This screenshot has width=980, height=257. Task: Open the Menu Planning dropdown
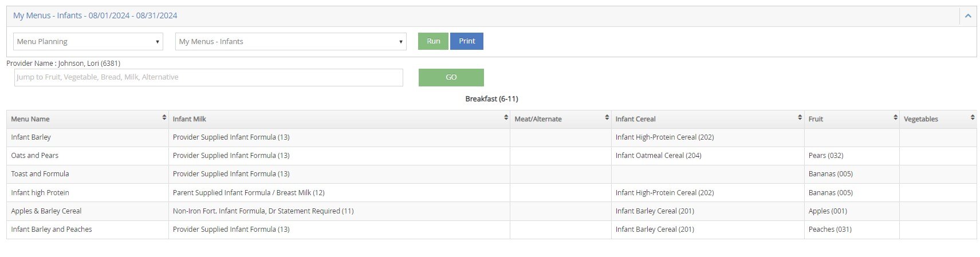click(88, 41)
